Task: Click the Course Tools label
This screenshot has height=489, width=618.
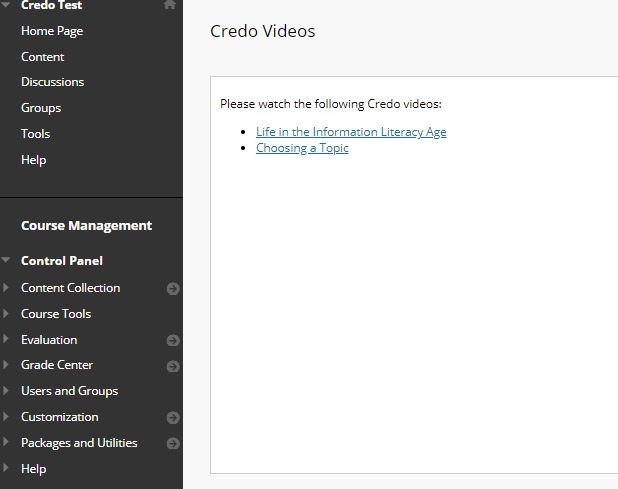Action: coord(56,314)
